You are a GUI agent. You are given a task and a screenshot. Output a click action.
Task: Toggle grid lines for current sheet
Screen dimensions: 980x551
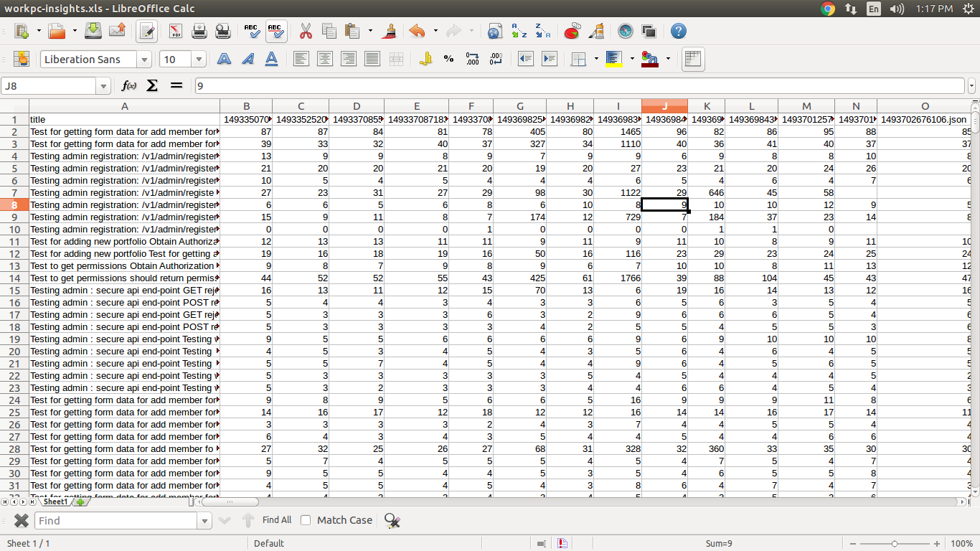click(692, 60)
